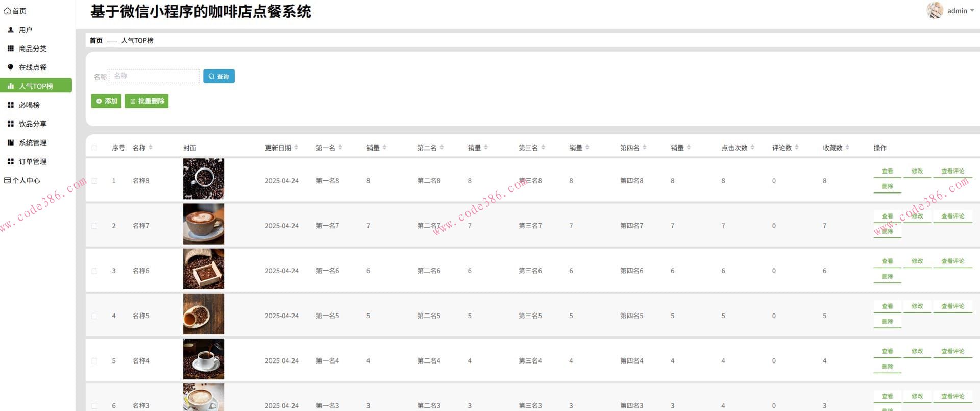Click the 批量删除 button
This screenshot has height=411, width=980.
click(146, 101)
